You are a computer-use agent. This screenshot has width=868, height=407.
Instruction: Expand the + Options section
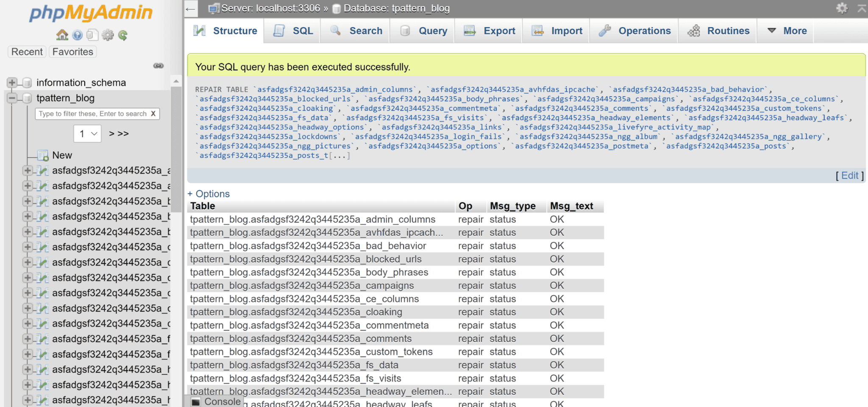(209, 194)
